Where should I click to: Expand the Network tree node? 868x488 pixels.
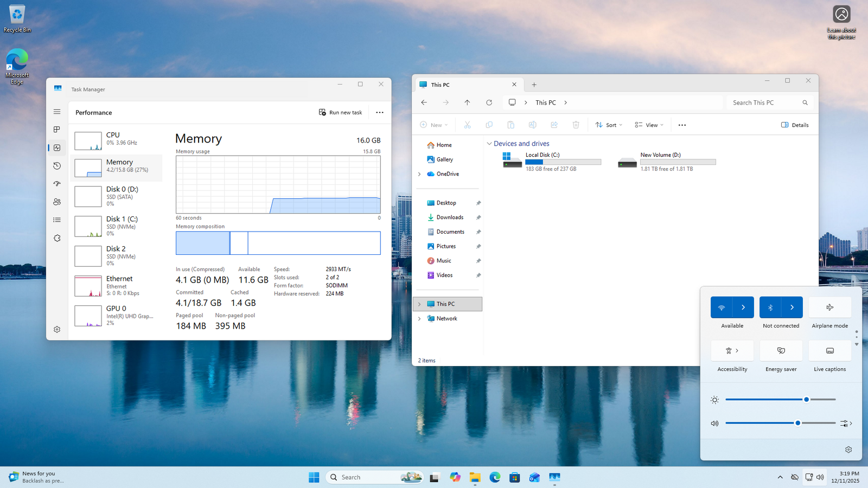(419, 319)
